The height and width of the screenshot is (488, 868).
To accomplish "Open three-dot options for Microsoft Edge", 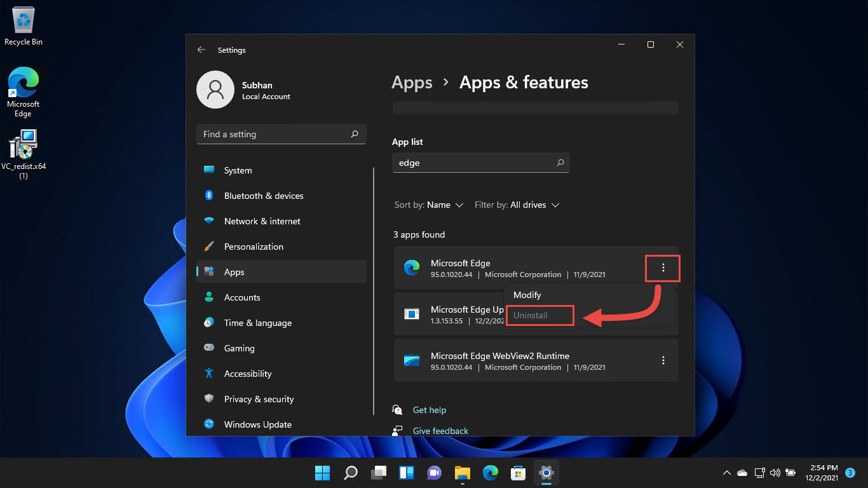I will [x=663, y=268].
